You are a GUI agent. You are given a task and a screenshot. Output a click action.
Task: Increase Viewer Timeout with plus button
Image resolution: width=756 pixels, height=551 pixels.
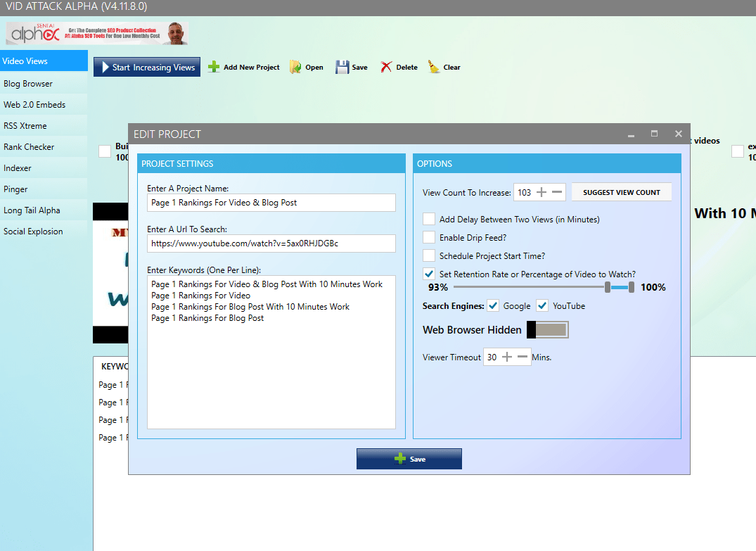coord(507,357)
